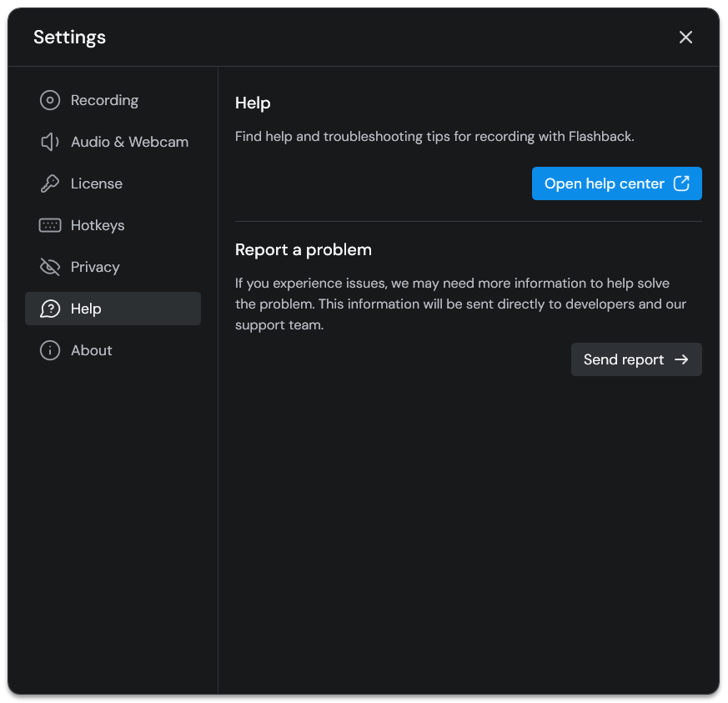Image resolution: width=728 pixels, height=703 pixels.
Task: Click the Report a problem heading
Action: [304, 249]
